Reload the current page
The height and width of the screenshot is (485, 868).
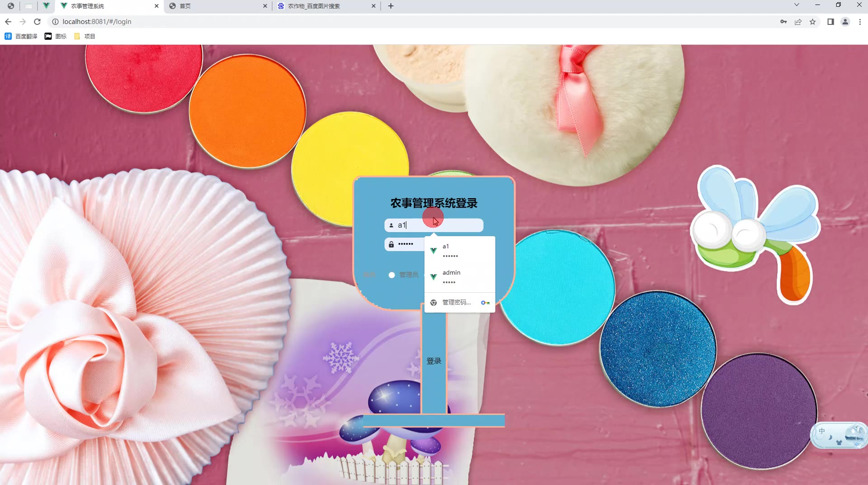pos(37,22)
